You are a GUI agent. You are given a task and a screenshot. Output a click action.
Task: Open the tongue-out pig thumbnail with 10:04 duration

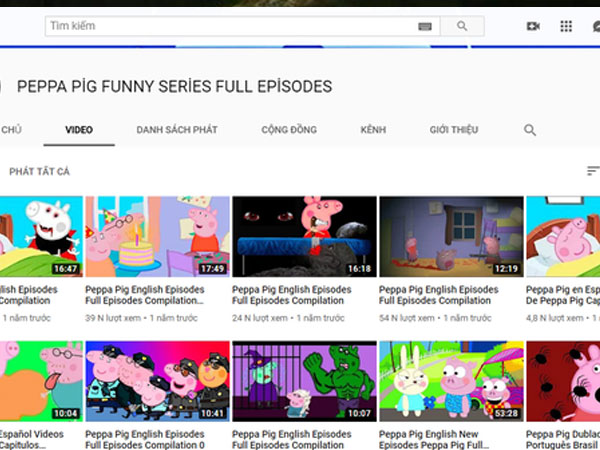[41, 381]
